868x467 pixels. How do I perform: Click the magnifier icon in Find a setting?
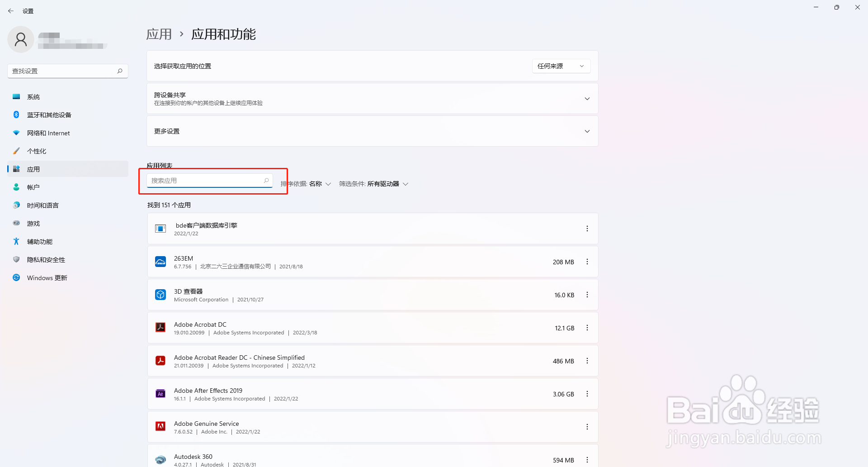(120, 71)
